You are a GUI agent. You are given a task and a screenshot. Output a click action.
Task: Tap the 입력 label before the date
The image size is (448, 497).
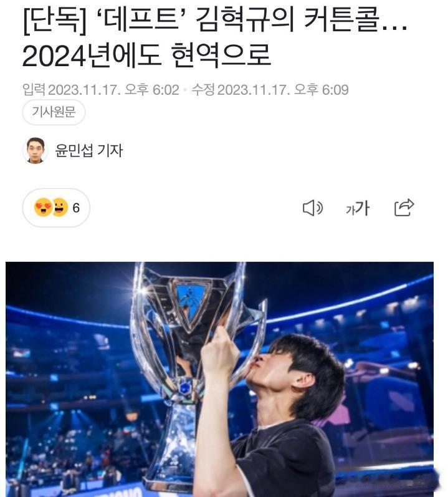click(x=34, y=90)
